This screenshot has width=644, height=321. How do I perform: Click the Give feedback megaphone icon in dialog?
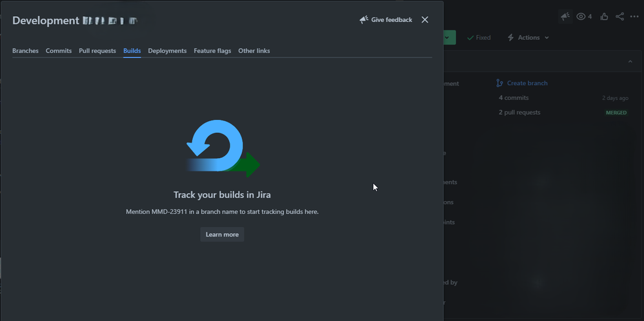[363, 20]
